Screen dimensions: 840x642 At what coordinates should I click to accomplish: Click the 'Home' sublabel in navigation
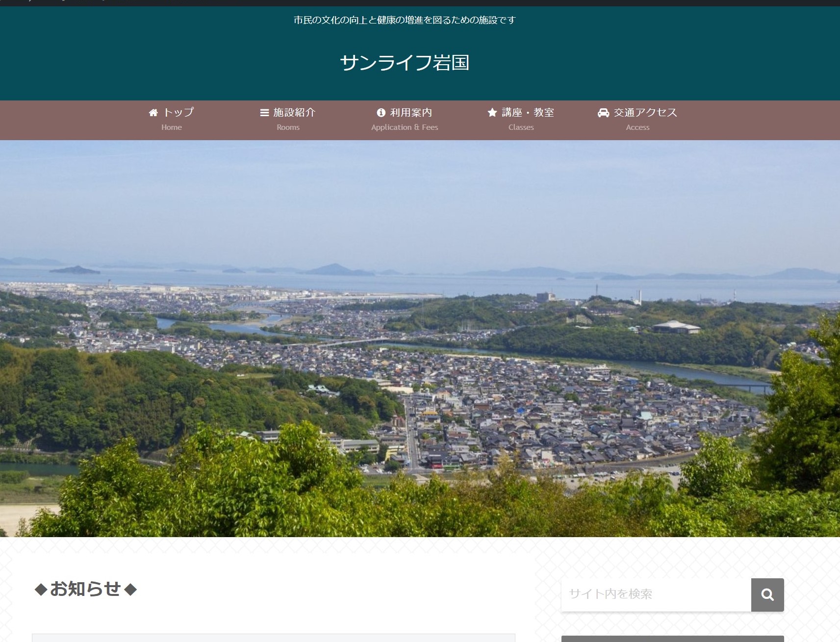[172, 127]
